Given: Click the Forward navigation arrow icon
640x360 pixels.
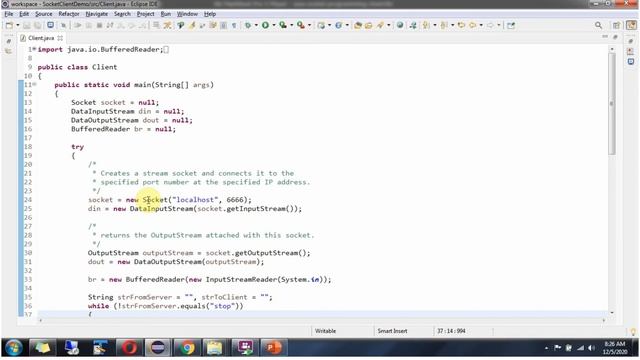Looking at the screenshot, I should tap(490, 25).
